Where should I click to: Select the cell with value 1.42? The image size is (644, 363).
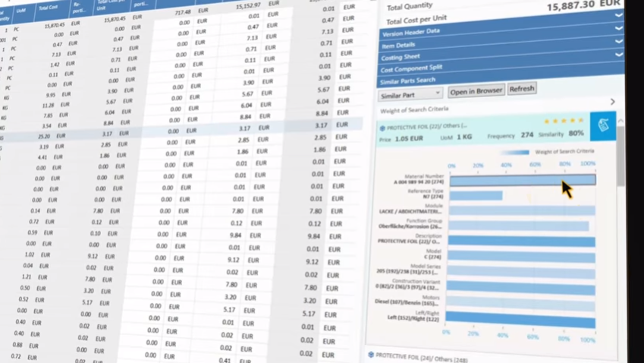(x=55, y=65)
